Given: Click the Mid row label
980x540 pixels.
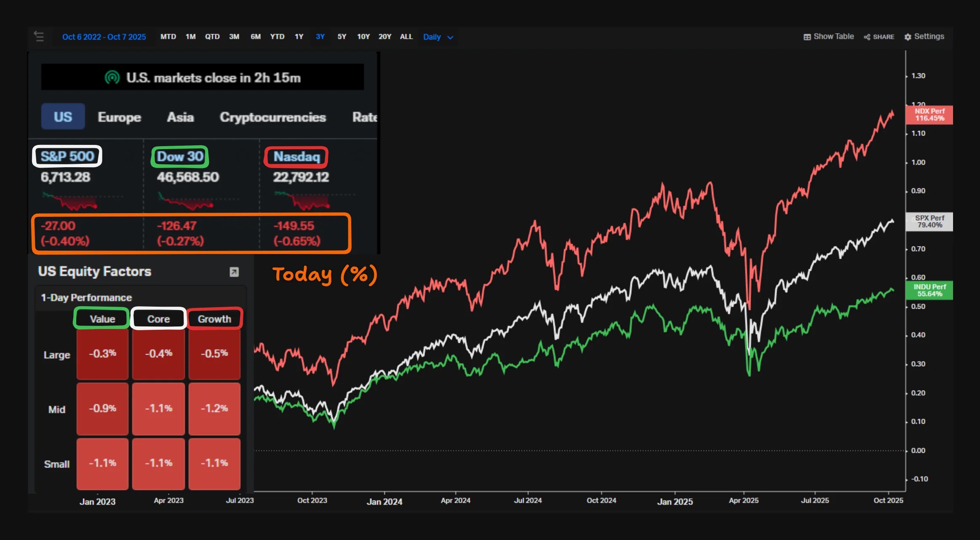Looking at the screenshot, I should [x=57, y=409].
